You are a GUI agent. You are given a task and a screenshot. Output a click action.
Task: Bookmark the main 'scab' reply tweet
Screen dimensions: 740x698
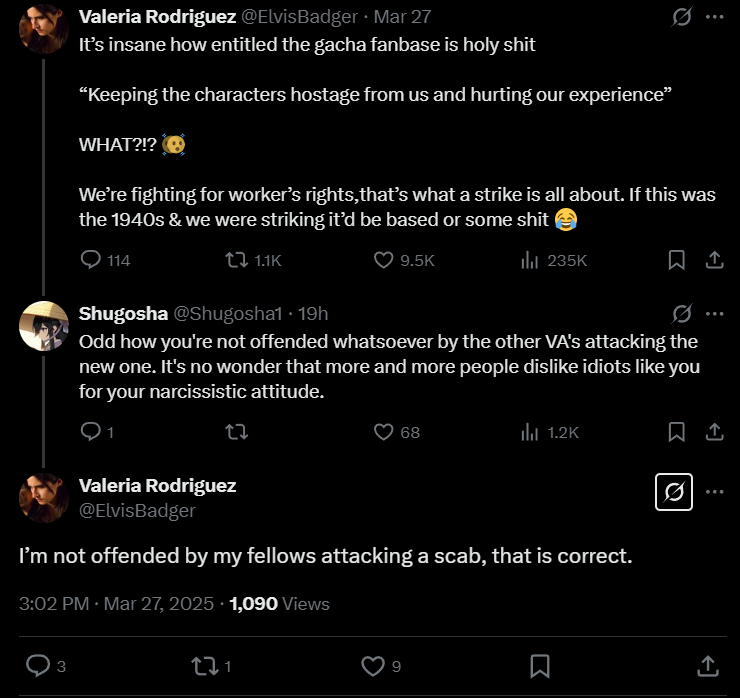coord(540,666)
